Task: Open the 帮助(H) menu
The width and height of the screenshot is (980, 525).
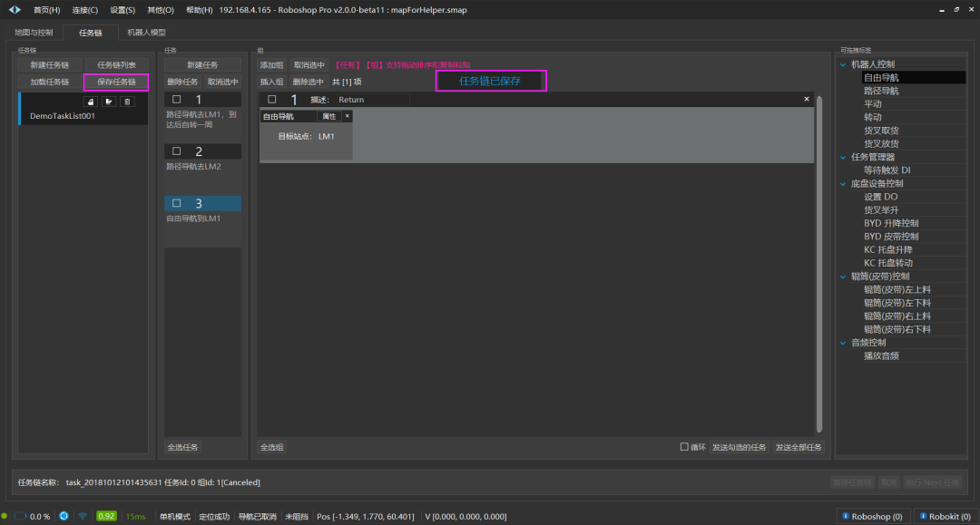Action: click(x=200, y=10)
